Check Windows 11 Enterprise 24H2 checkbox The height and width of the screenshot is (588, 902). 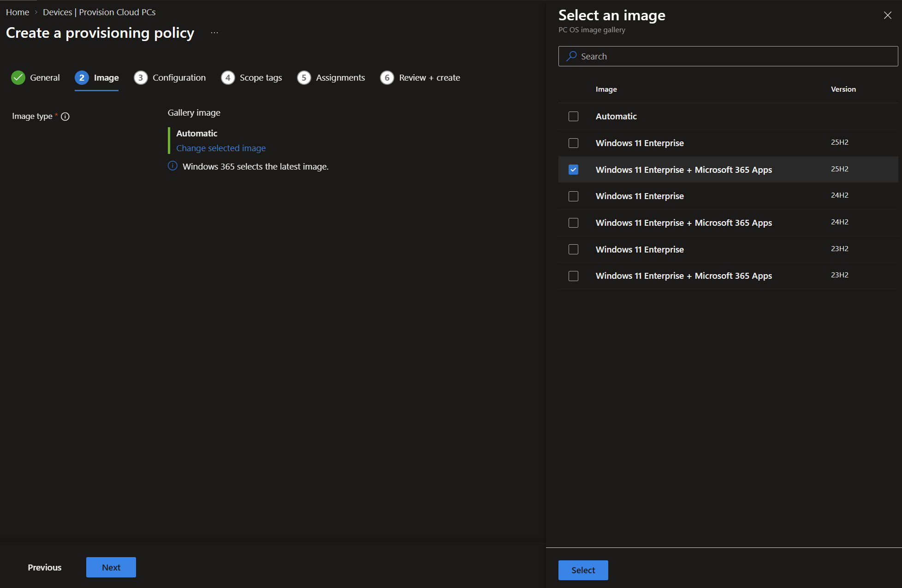tap(573, 196)
